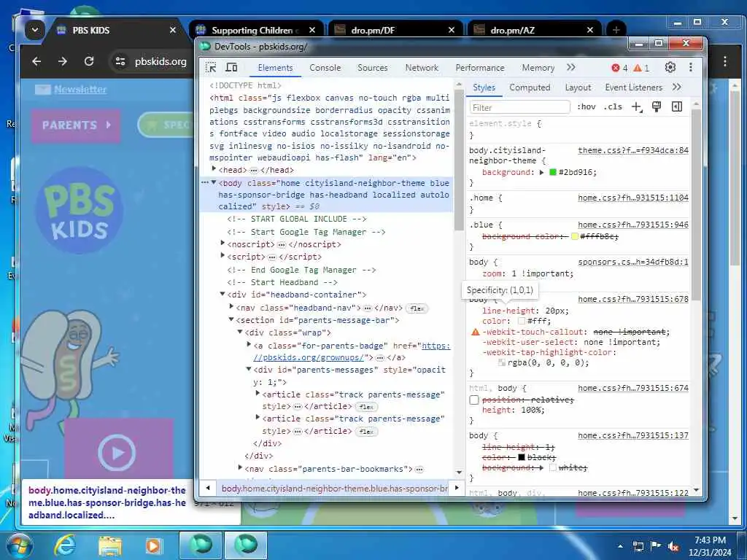Toggle the .cls classes editor
Screen dimensions: 747x560
pos(613,107)
